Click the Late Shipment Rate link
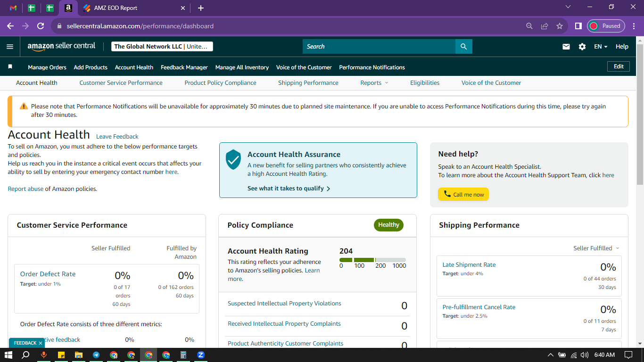644x362 pixels. coord(469,265)
